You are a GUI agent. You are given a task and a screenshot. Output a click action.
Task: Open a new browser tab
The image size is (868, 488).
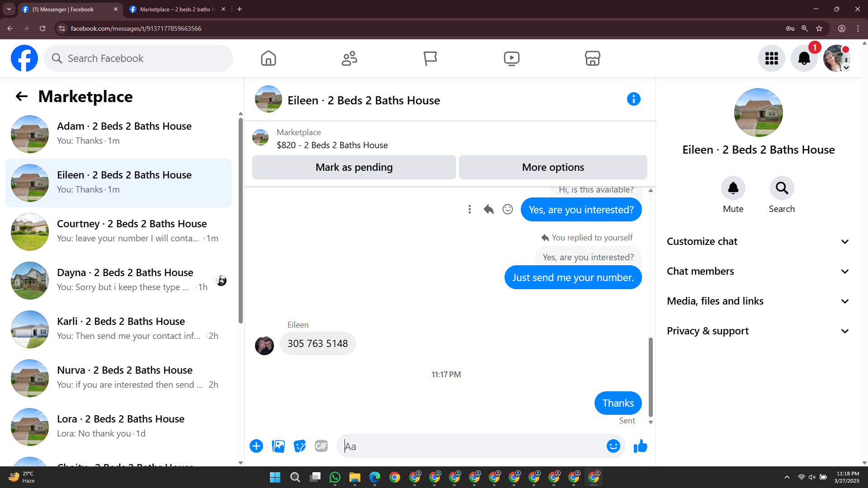(240, 9)
